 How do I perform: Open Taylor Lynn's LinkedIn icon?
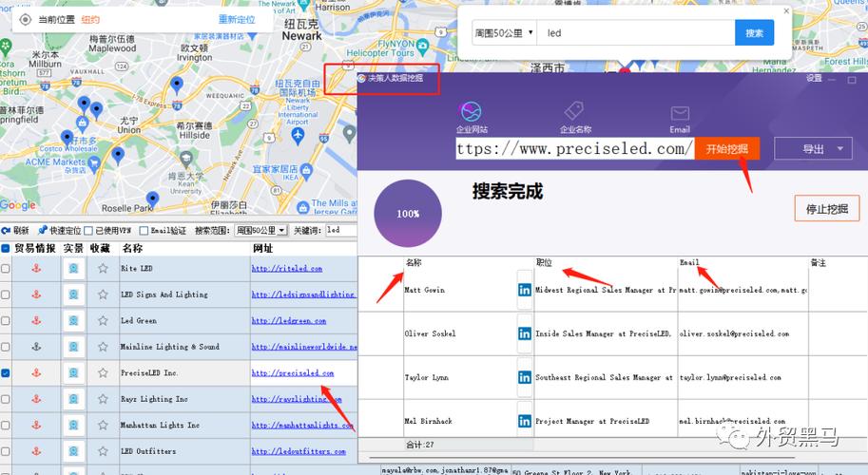tap(524, 377)
